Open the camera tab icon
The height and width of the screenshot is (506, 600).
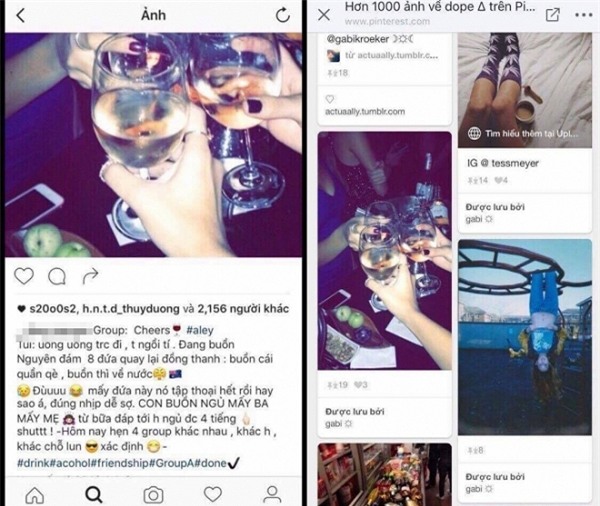[153, 495]
